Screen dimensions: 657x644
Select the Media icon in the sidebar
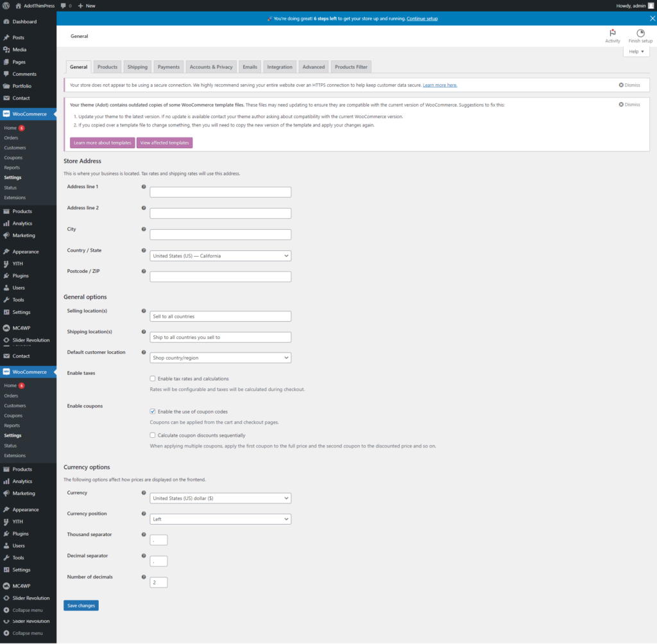pyautogui.click(x=6, y=49)
